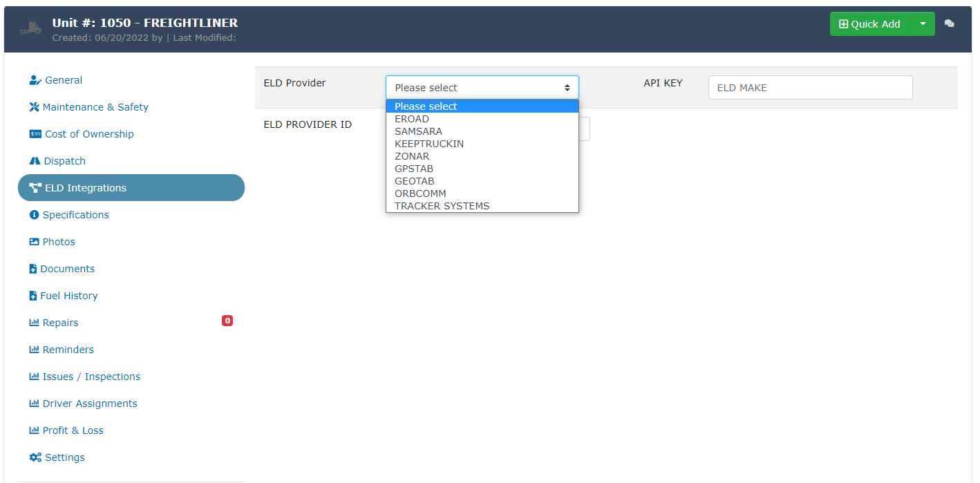Select GEOTAB from provider list
980x483 pixels.
click(x=482, y=181)
